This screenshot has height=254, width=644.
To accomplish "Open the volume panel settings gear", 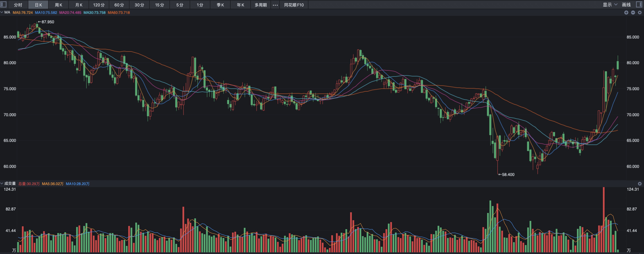I will [640, 184].
